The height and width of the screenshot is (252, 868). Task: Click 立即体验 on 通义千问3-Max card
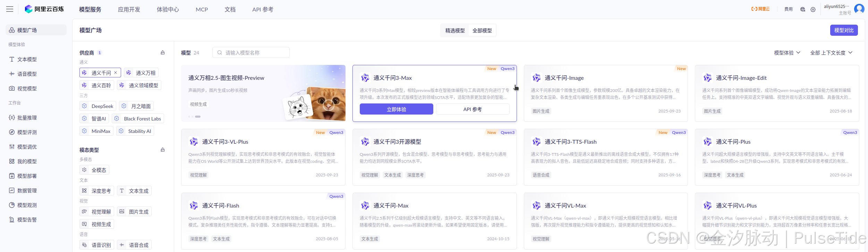[x=397, y=109]
